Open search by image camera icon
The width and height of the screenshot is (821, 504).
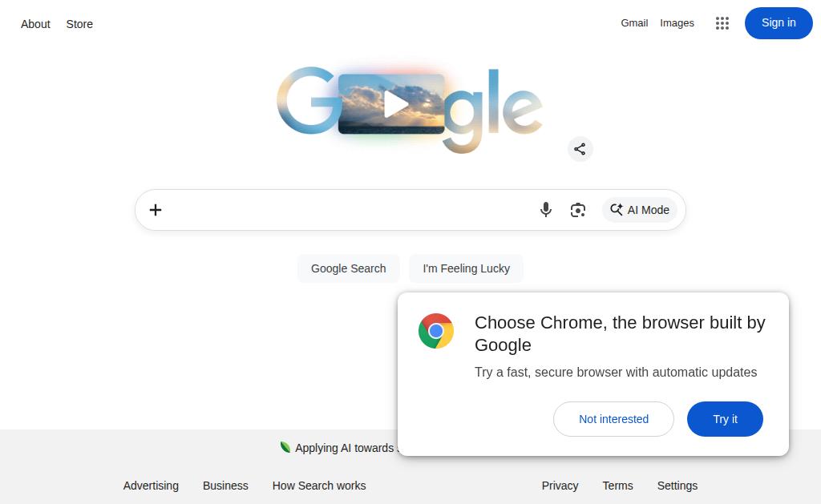(x=578, y=210)
